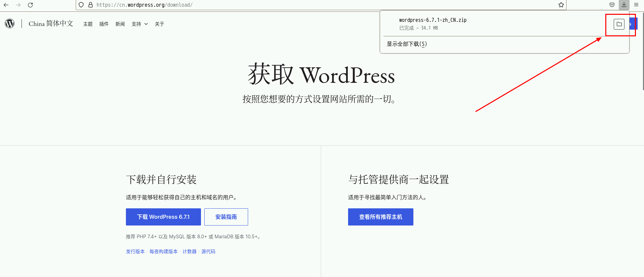This screenshot has height=277, width=644.
Task: View site security via the padlock icon
Action: click(90, 5)
